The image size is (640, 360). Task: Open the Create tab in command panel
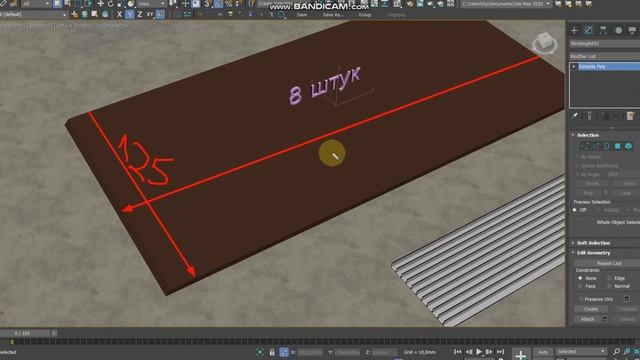click(x=574, y=30)
